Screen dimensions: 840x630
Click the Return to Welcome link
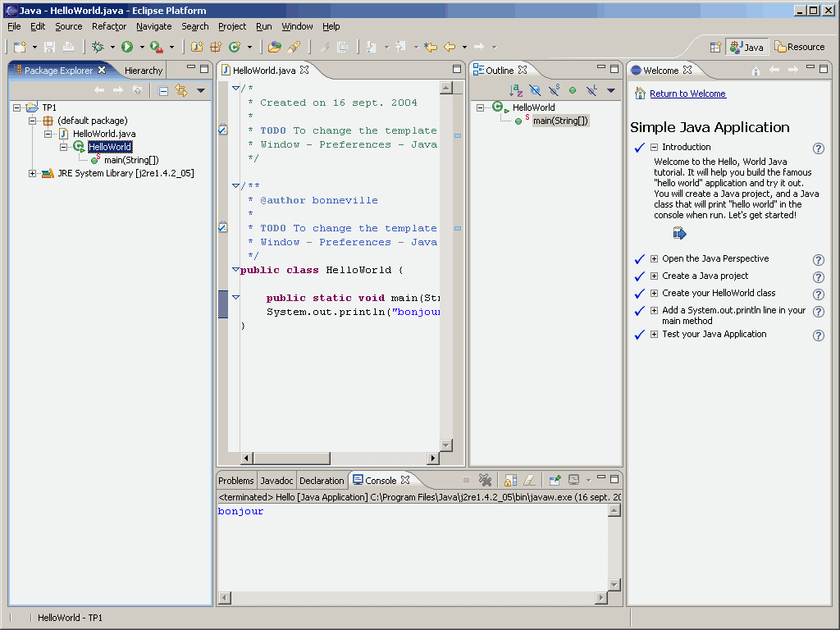pyautogui.click(x=687, y=94)
